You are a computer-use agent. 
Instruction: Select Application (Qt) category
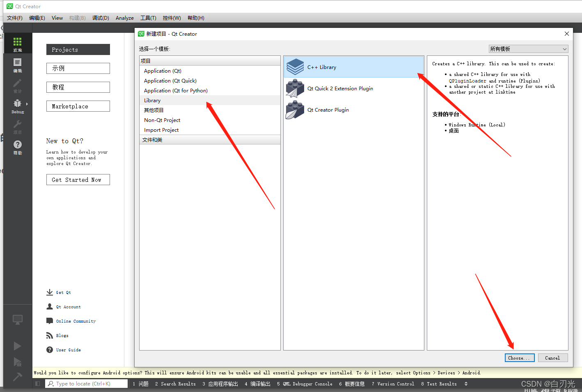click(210, 71)
